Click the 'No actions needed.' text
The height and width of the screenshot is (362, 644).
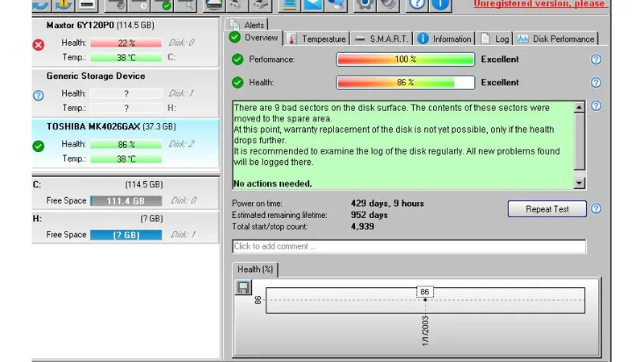point(272,183)
